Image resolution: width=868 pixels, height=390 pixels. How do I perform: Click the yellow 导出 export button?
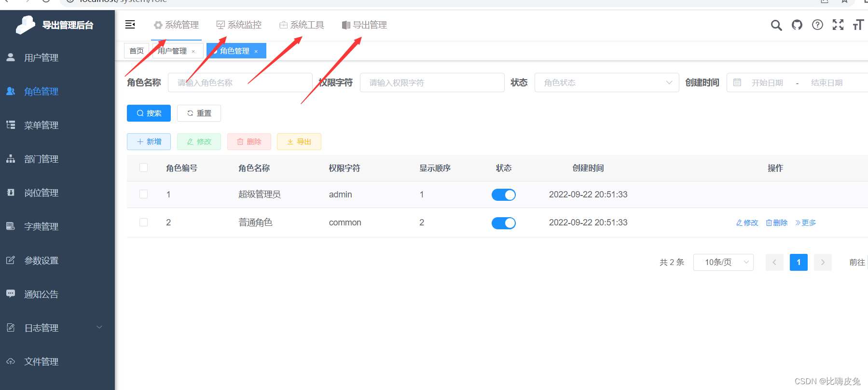(x=299, y=141)
